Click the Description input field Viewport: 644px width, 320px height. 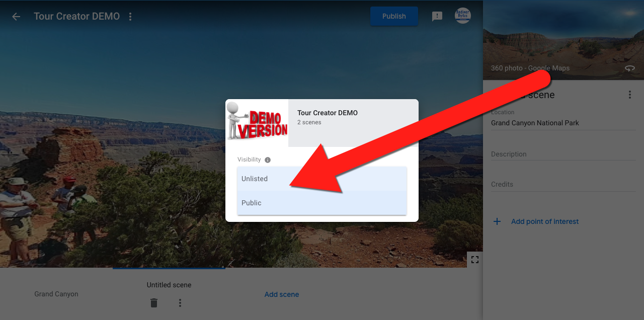563,154
